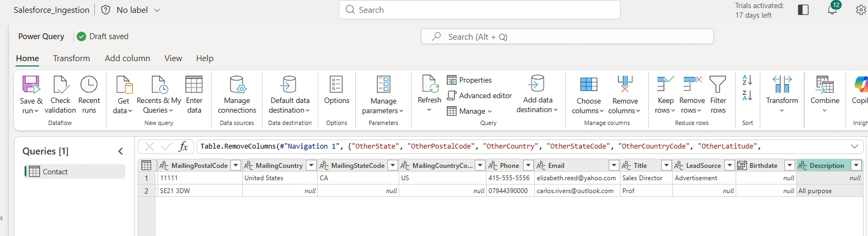
Task: Click the Draft saved status
Action: [103, 36]
